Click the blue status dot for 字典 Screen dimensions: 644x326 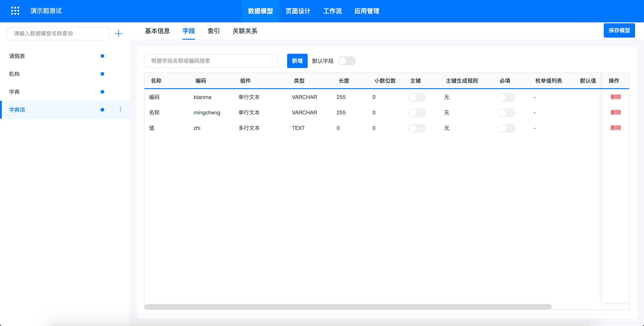pos(102,92)
